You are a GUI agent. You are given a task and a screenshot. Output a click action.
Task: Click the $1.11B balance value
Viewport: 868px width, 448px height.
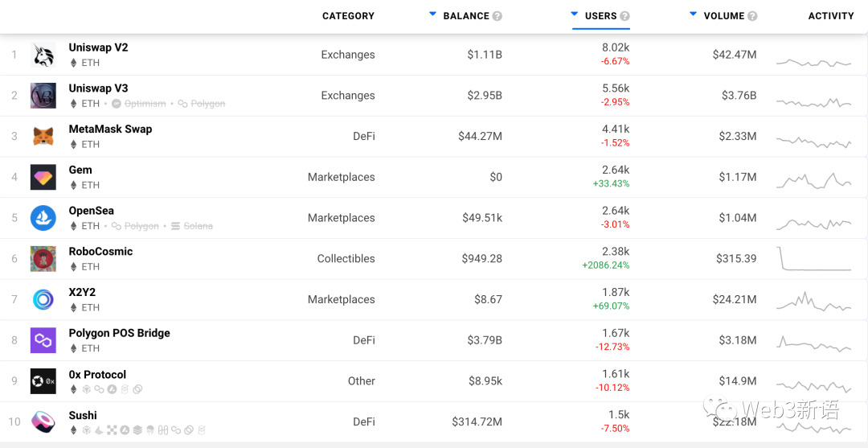485,55
